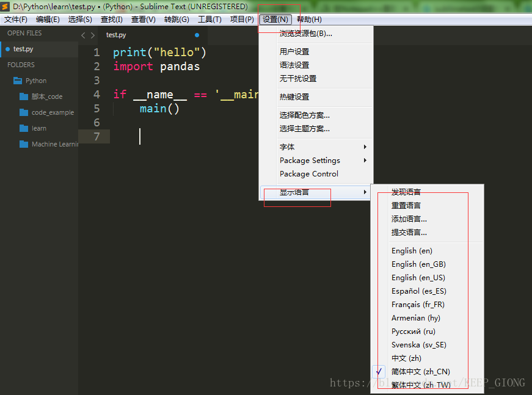Image resolution: width=532 pixels, height=395 pixels.
Task: Go to next tab with right arrow
Action: pyautogui.click(x=93, y=35)
